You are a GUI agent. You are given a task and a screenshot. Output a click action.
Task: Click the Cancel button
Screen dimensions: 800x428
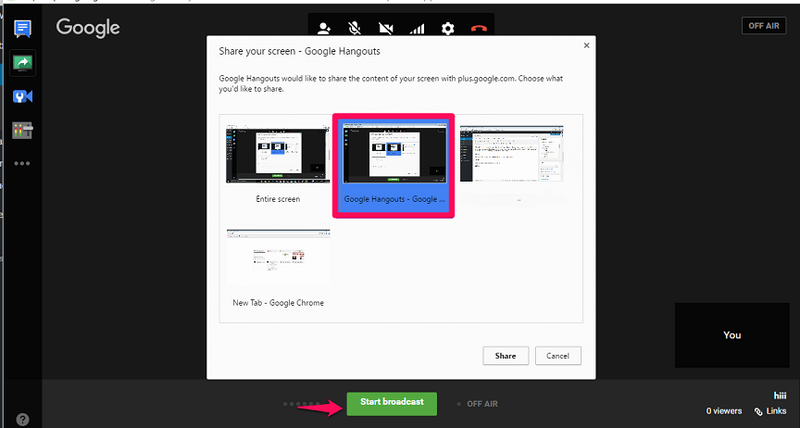tap(558, 356)
